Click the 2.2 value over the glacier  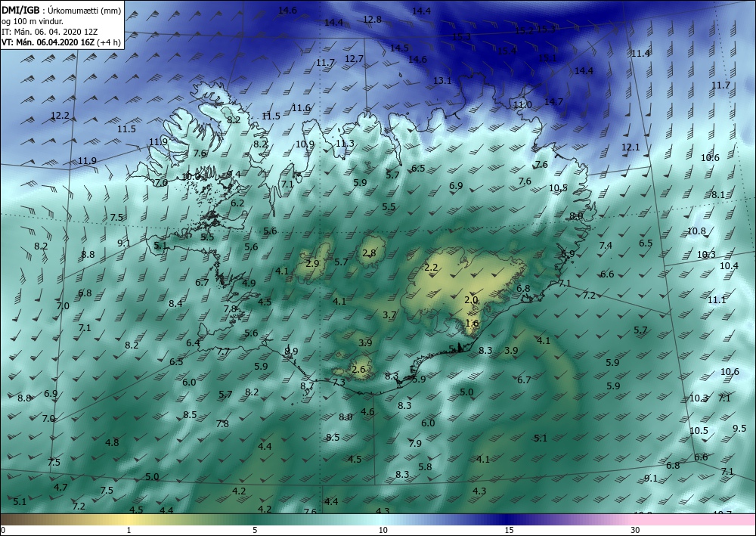click(x=431, y=267)
